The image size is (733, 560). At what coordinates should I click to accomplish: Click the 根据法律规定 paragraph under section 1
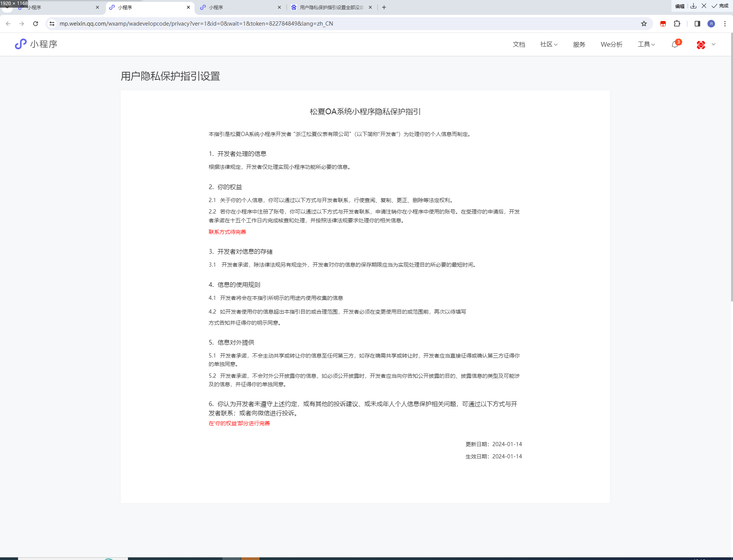coord(280,167)
